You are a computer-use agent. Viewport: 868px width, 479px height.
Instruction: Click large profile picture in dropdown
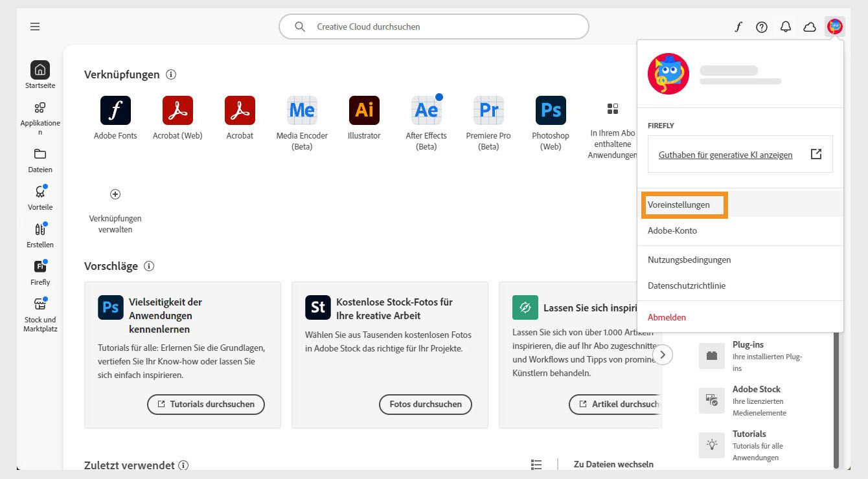pos(668,74)
